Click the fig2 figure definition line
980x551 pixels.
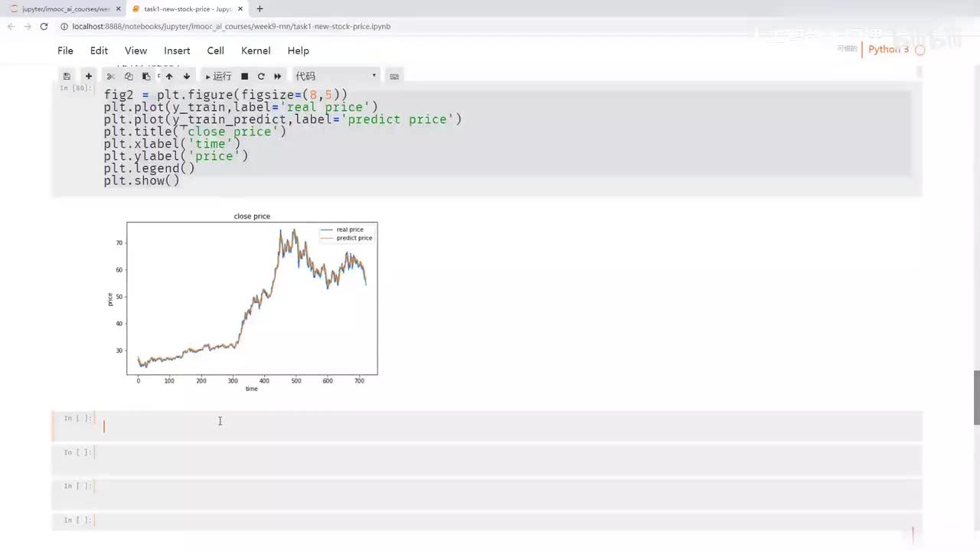226,95
